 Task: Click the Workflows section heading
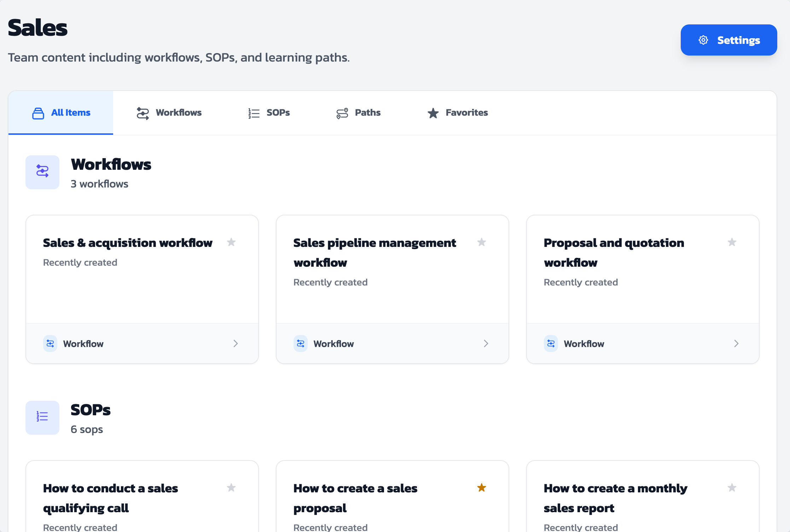[111, 164]
